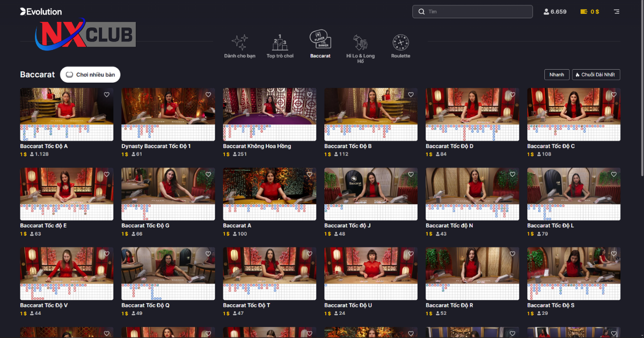Favorite Baccarat Tốc Độ T heart icon

(x=310, y=254)
